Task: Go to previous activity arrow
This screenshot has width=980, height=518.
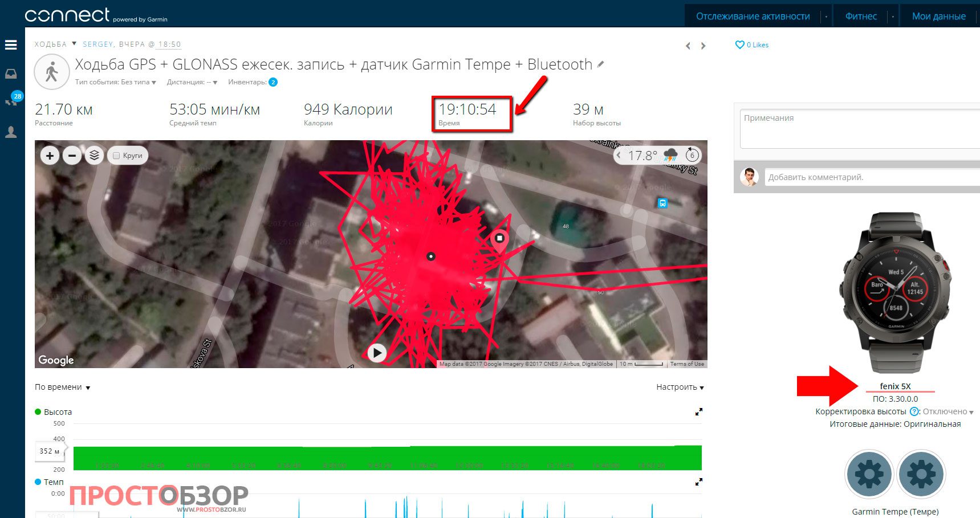Action: tap(688, 46)
